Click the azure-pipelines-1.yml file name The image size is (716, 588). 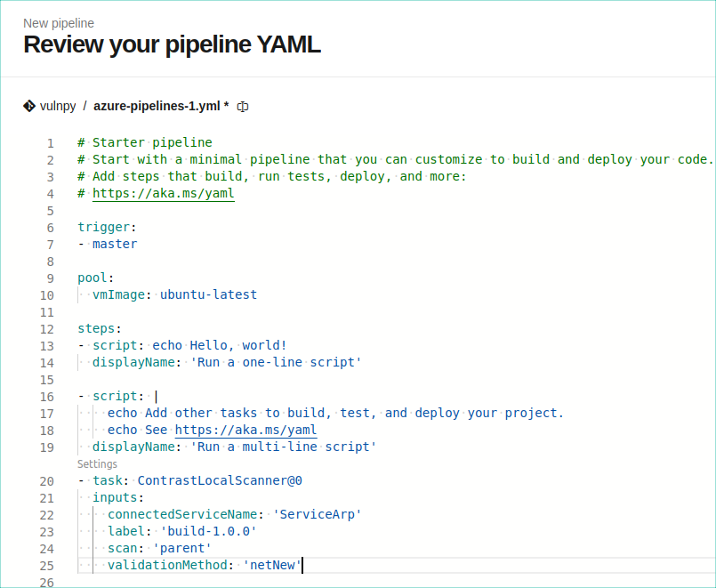tap(157, 106)
